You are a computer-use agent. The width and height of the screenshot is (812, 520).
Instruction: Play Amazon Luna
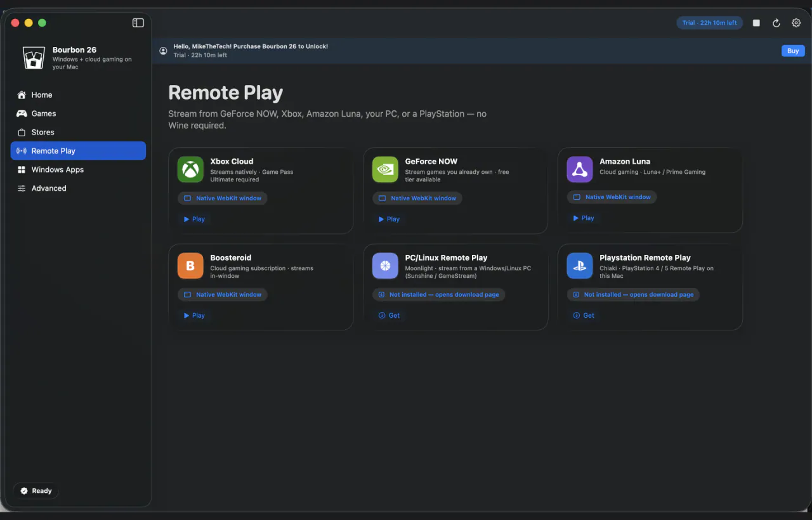(x=584, y=218)
